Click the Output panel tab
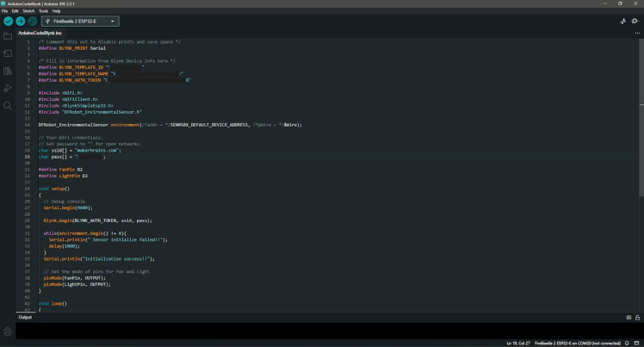 tap(25, 317)
